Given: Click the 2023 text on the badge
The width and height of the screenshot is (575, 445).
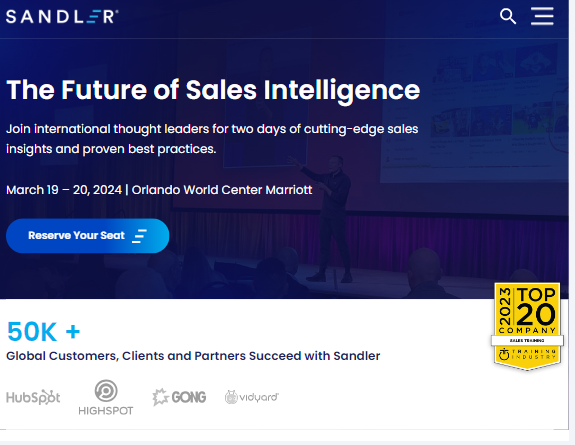Looking at the screenshot, I should (505, 305).
